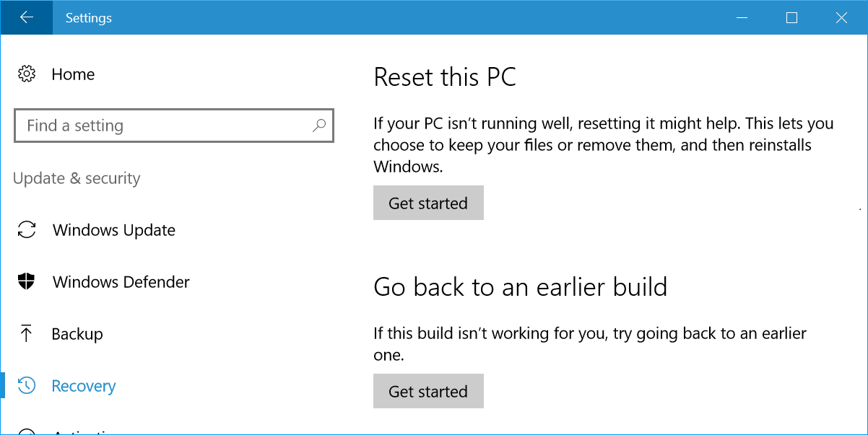Click the Recovery clock icon
The height and width of the screenshot is (435, 868).
[x=27, y=386]
